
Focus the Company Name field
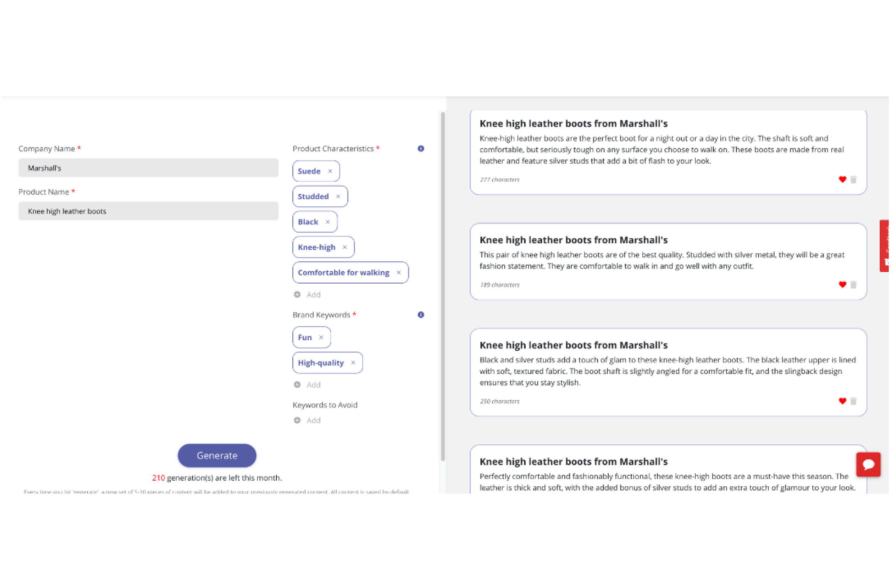click(x=148, y=168)
